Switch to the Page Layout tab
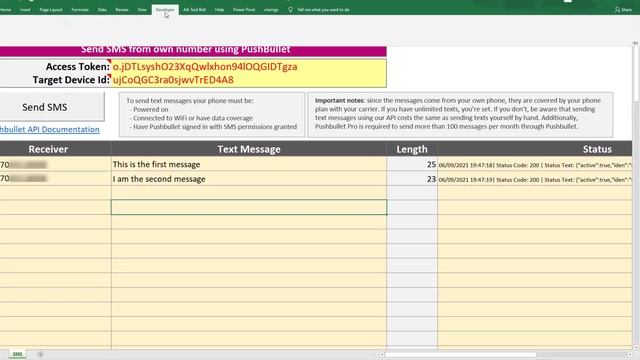The width and height of the screenshot is (640, 360). point(51,9)
